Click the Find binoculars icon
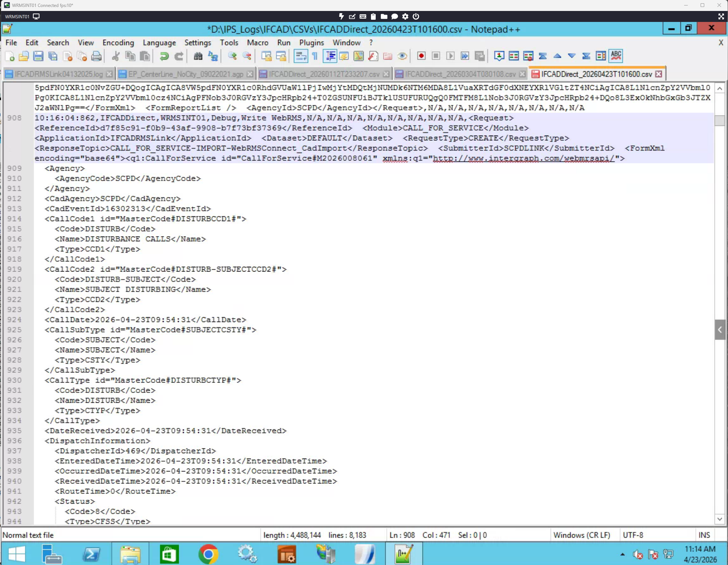 tap(198, 56)
